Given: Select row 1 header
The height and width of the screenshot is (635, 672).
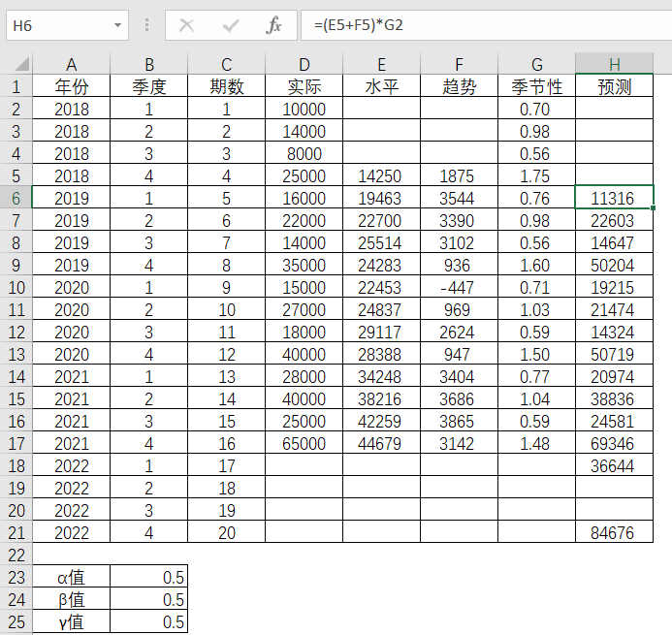Looking at the screenshot, I should (x=16, y=86).
